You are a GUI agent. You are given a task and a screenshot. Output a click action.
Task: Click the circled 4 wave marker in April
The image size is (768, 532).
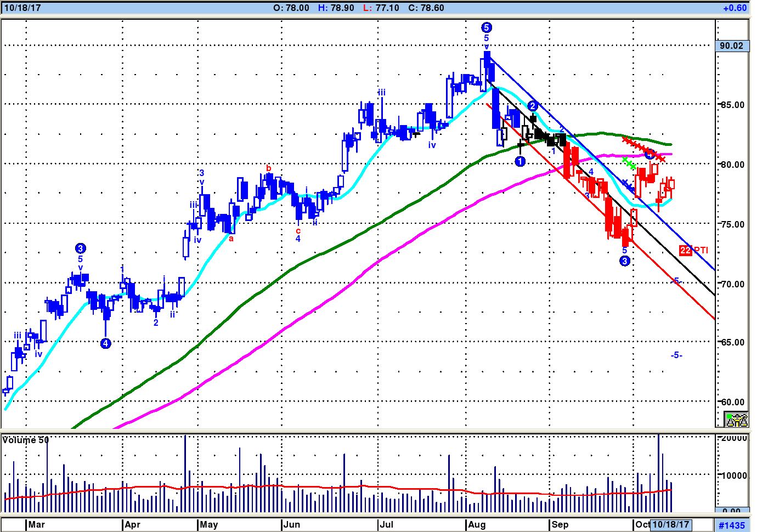tap(106, 343)
